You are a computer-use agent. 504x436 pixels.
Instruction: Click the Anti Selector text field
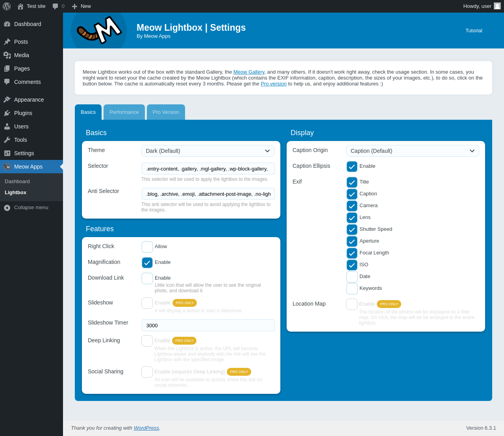(208, 194)
